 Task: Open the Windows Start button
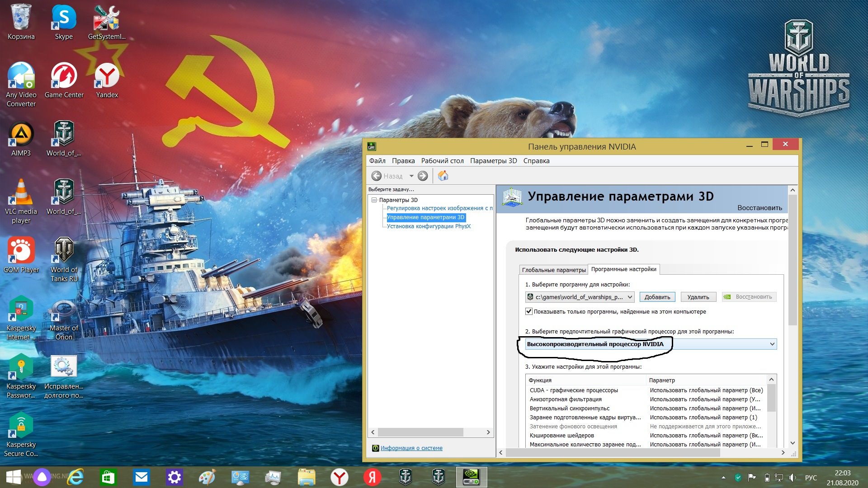point(13,477)
